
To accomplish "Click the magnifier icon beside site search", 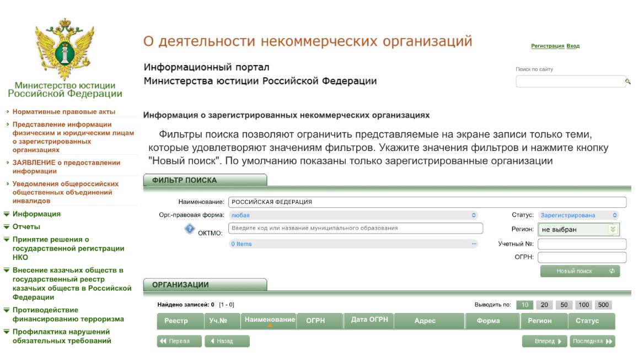I will click(627, 82).
